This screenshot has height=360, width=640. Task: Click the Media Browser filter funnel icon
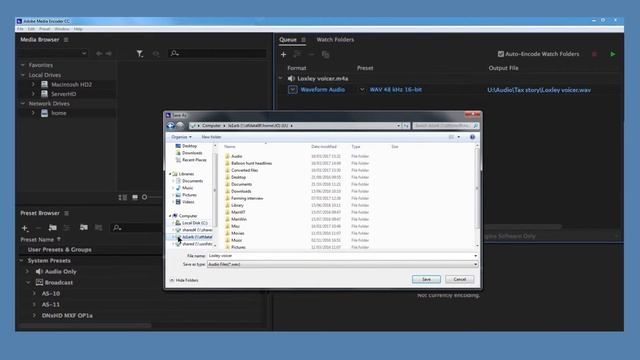[x=140, y=53]
